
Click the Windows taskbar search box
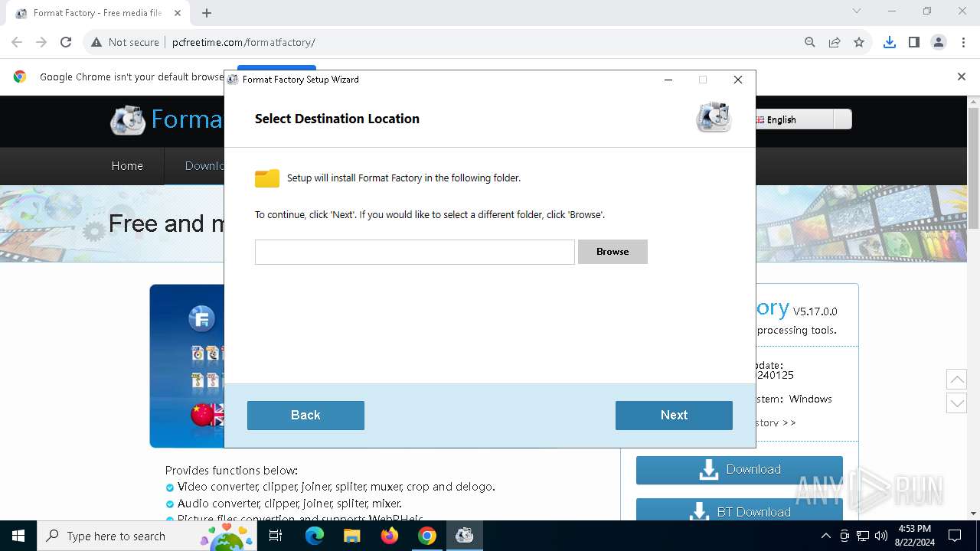point(147,536)
